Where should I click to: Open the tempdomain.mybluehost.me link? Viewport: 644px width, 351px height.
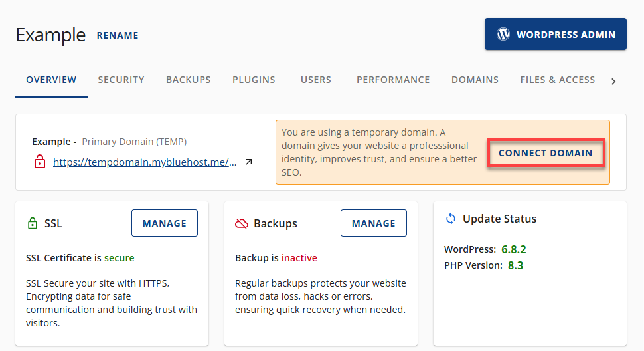(145, 162)
